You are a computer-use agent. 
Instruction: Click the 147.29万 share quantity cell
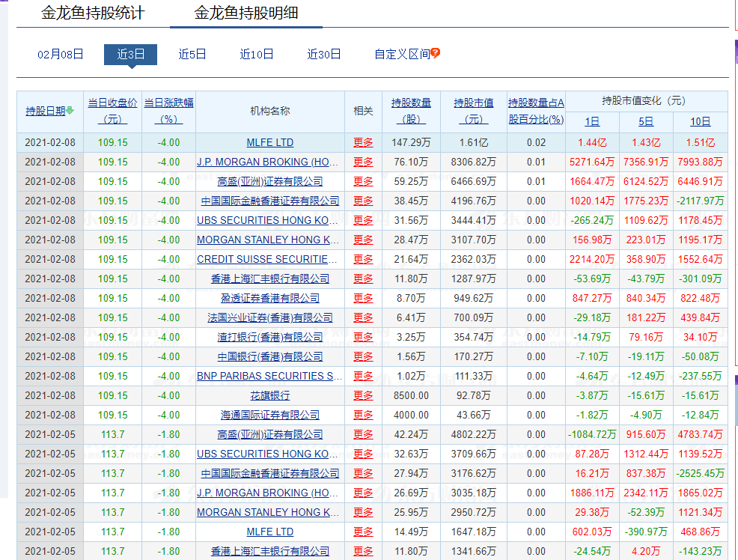[x=411, y=142]
